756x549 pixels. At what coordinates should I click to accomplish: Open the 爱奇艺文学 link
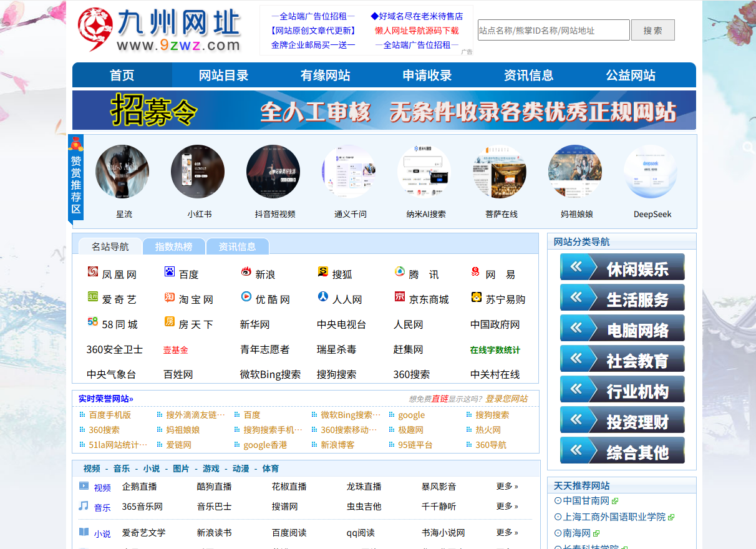pyautogui.click(x=144, y=533)
